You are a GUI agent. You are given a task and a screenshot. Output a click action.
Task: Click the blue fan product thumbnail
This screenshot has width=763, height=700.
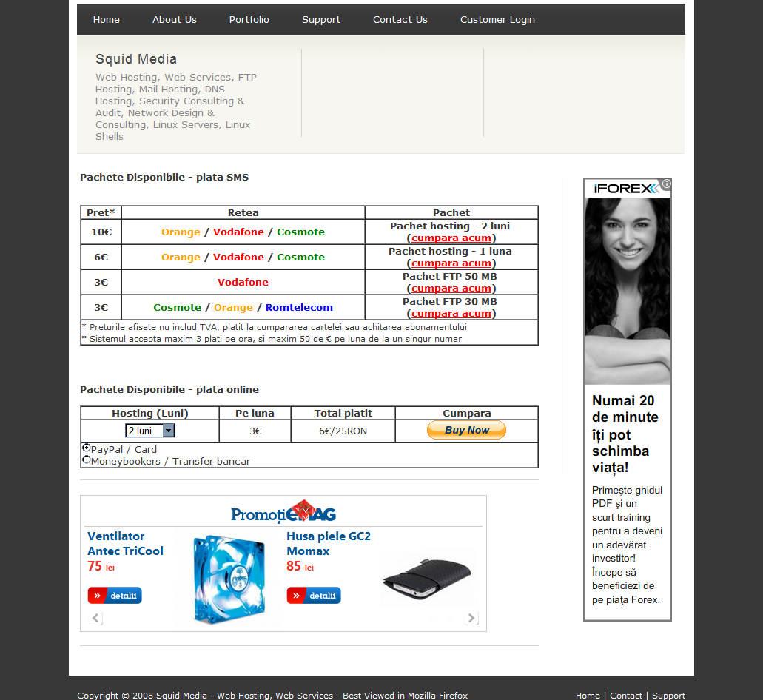coord(228,579)
